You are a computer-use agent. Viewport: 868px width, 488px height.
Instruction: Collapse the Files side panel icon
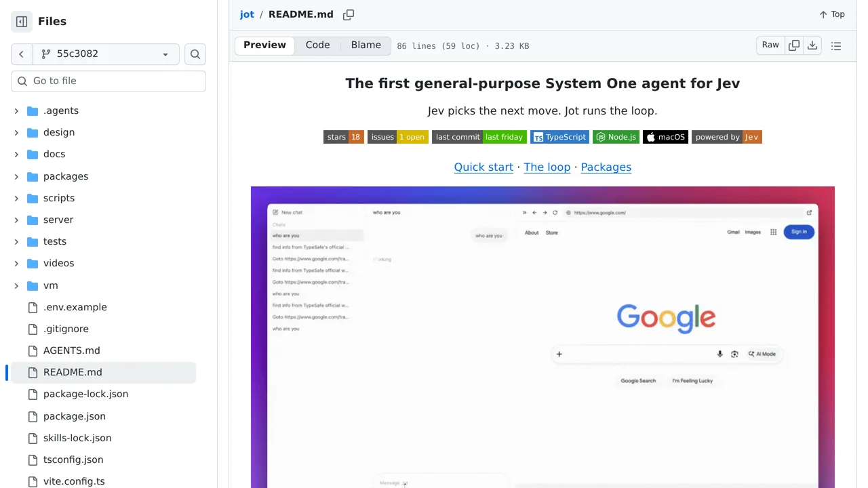coord(22,22)
